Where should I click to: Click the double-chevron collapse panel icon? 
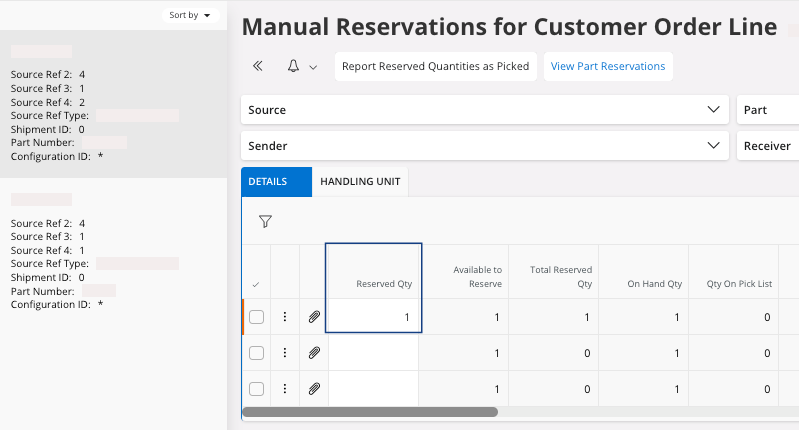(x=257, y=67)
